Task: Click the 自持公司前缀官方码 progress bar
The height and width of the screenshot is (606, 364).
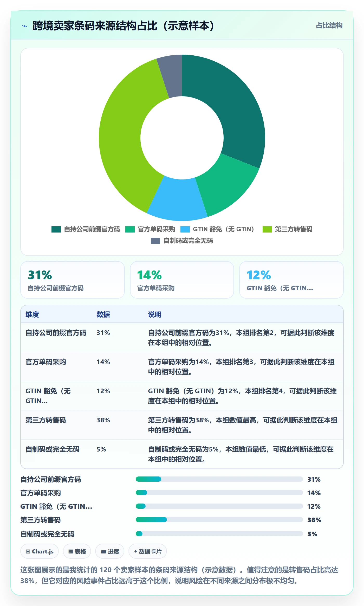Action: click(x=219, y=479)
